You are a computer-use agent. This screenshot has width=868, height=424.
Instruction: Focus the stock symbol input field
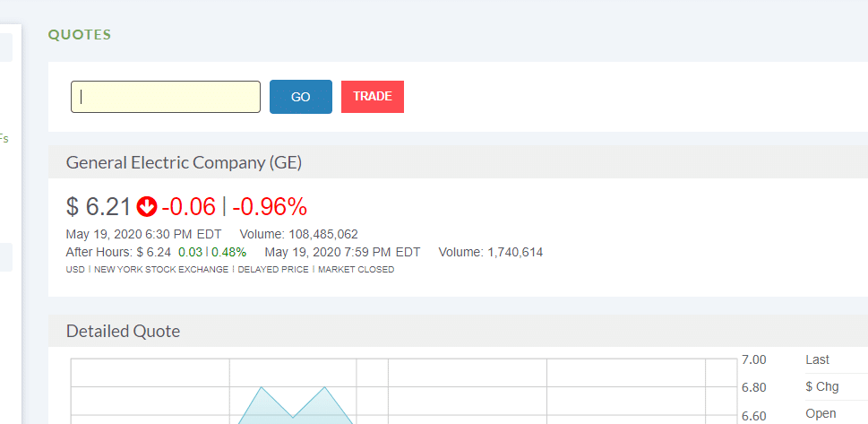click(x=166, y=97)
